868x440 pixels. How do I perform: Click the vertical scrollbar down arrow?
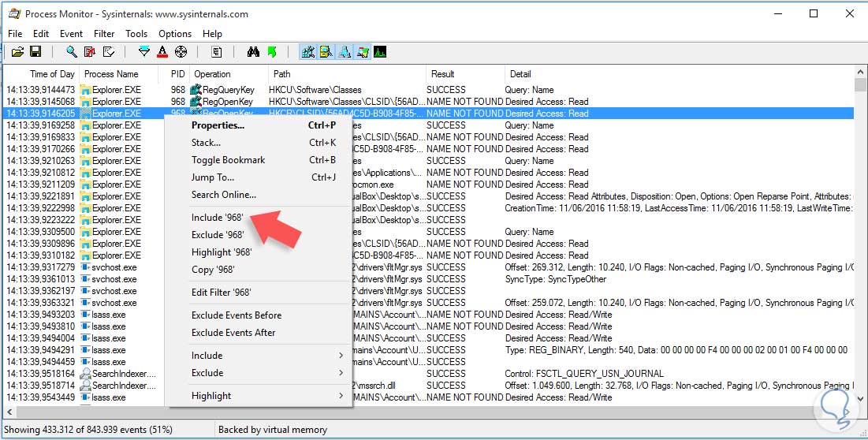860,398
